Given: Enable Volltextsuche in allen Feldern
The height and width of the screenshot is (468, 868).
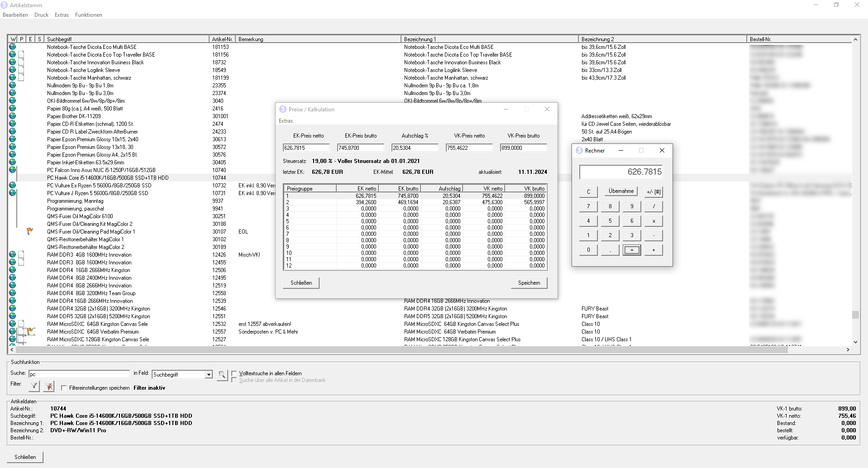Looking at the screenshot, I should click(x=234, y=373).
